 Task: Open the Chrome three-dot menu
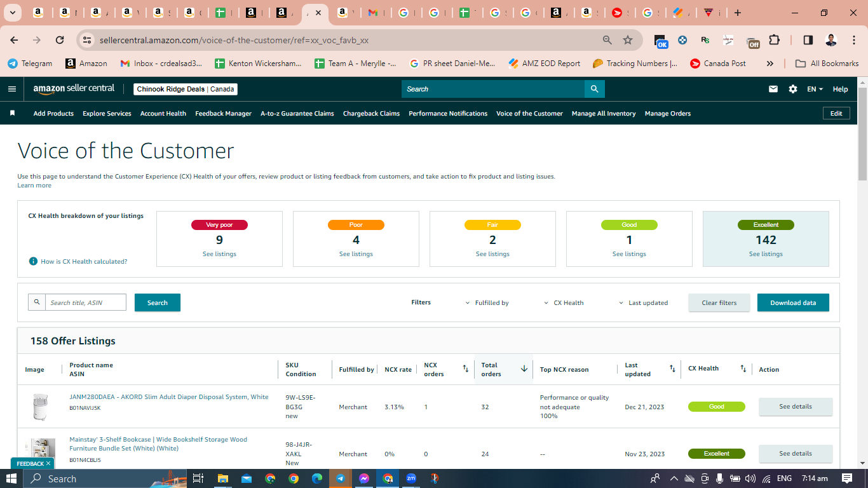pos(853,40)
